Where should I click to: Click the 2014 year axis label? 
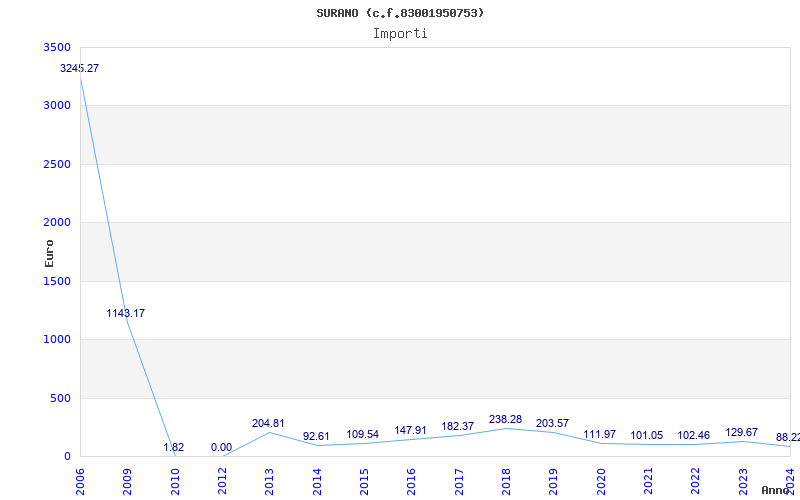[x=317, y=482]
